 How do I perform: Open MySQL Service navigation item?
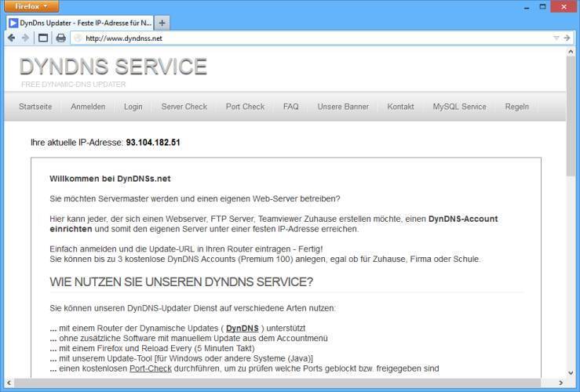(459, 107)
